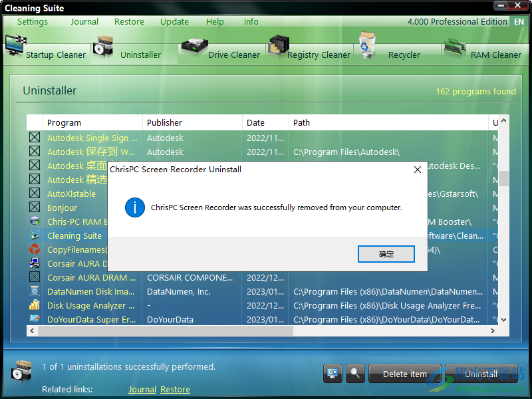Select DoYourData Super Er... program entry
Image resolution: width=532 pixels, height=399 pixels.
(x=92, y=319)
